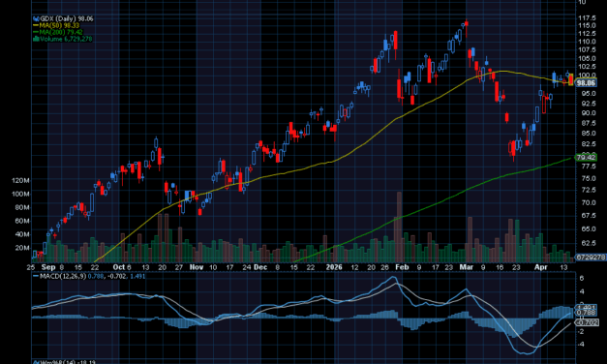Screen dimensions: 607x364
Task: Click the blue MACD legend line marker
Action: point(36,276)
